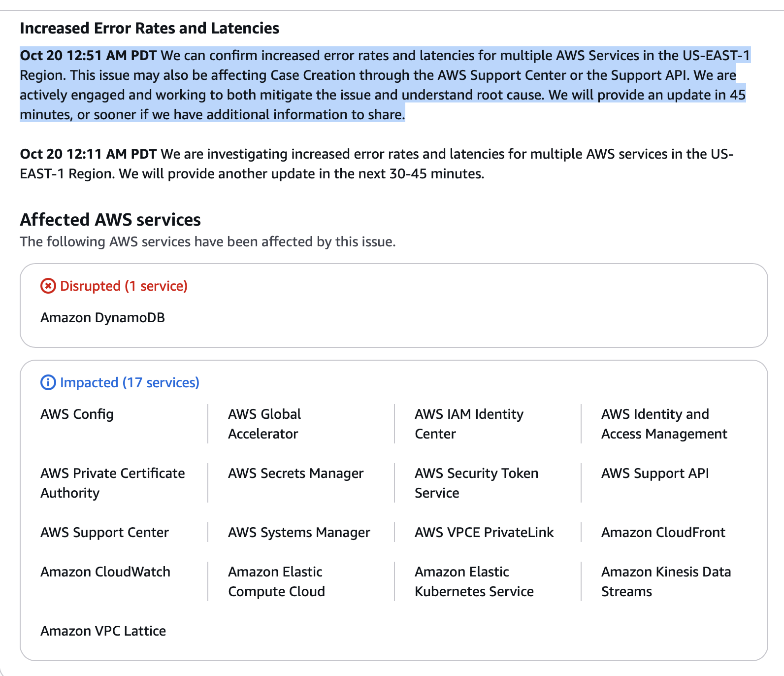Select Amazon DynamoDB in disrupted list
784x676 pixels.
[102, 318]
